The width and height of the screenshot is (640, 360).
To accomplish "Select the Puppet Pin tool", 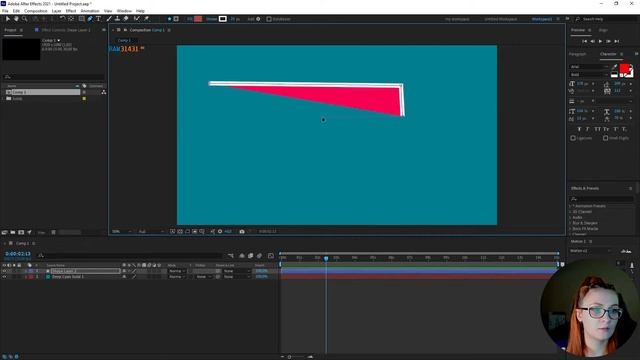I will click(147, 19).
